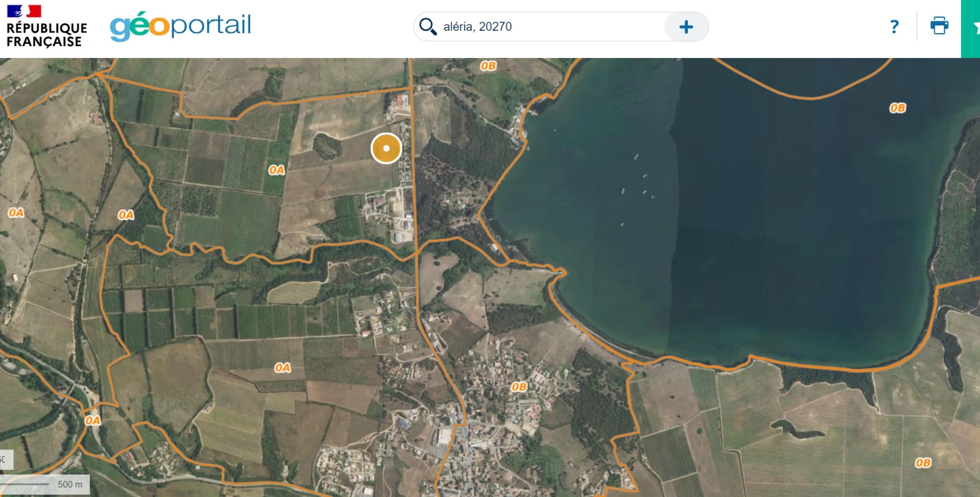Click the magnifier search icon
The width and height of the screenshot is (980, 497).
[x=427, y=27]
